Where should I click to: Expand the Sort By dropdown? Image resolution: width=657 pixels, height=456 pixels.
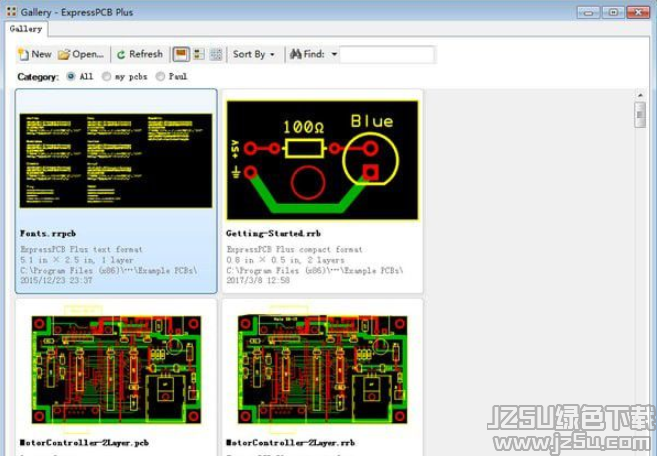pyautogui.click(x=253, y=54)
